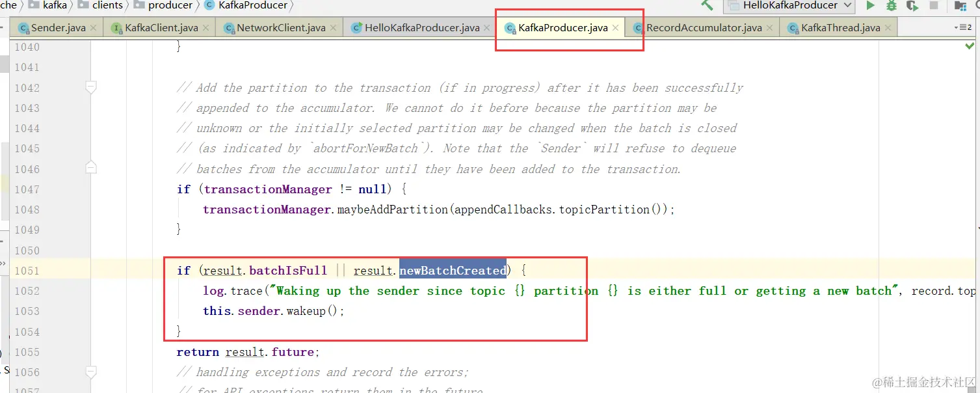Click the highlighted newBatchCreated identifier
This screenshot has width=980, height=393.
click(x=453, y=270)
